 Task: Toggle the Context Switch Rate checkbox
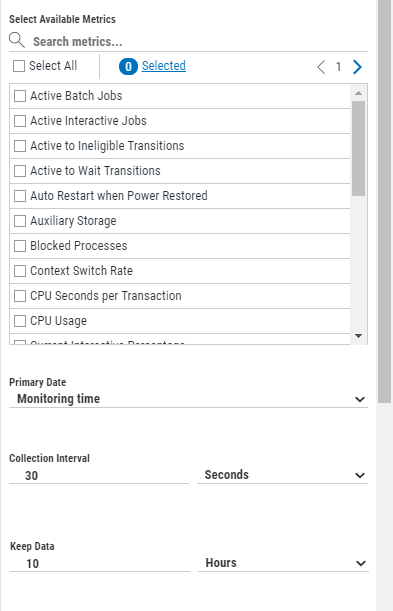coord(20,271)
